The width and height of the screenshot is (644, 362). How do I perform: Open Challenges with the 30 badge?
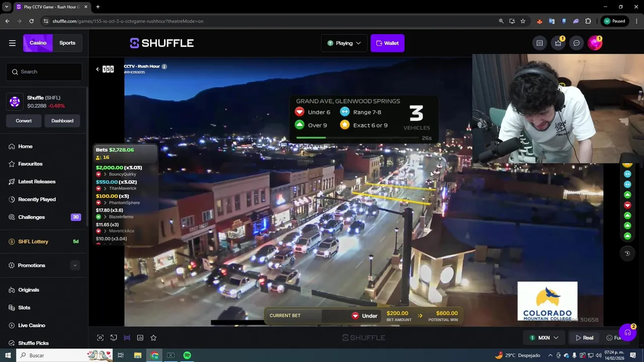[x=44, y=217]
